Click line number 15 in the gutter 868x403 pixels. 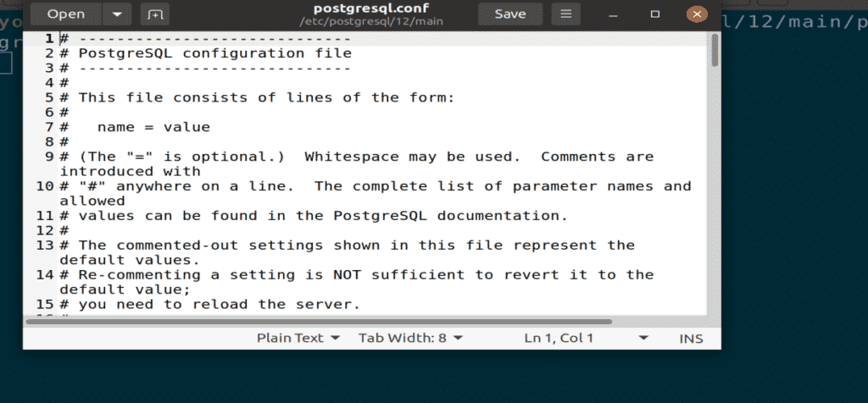tap(46, 304)
